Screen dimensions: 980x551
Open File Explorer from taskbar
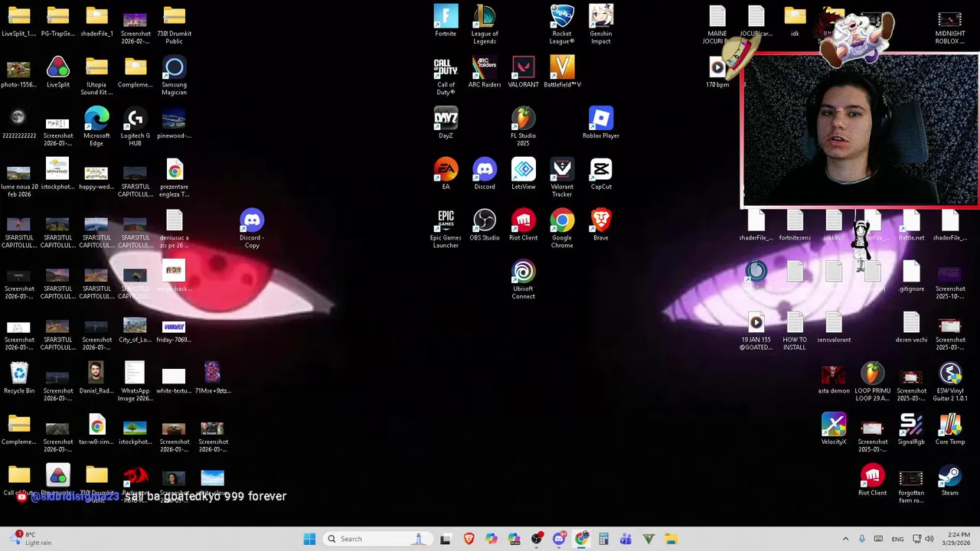[x=671, y=539]
